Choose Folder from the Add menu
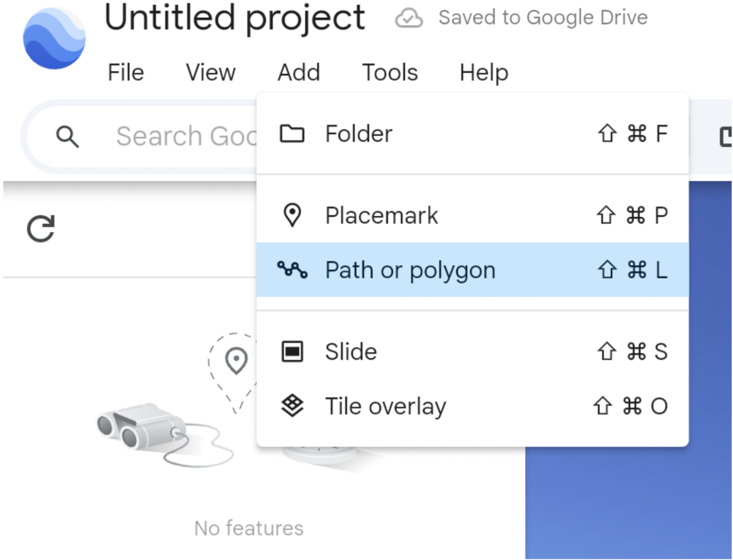This screenshot has width=733, height=560. 358,134
